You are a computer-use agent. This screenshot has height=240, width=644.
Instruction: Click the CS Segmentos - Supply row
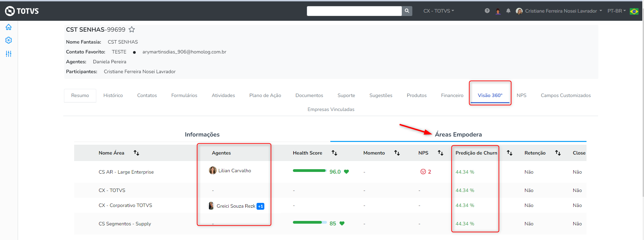tap(330, 224)
